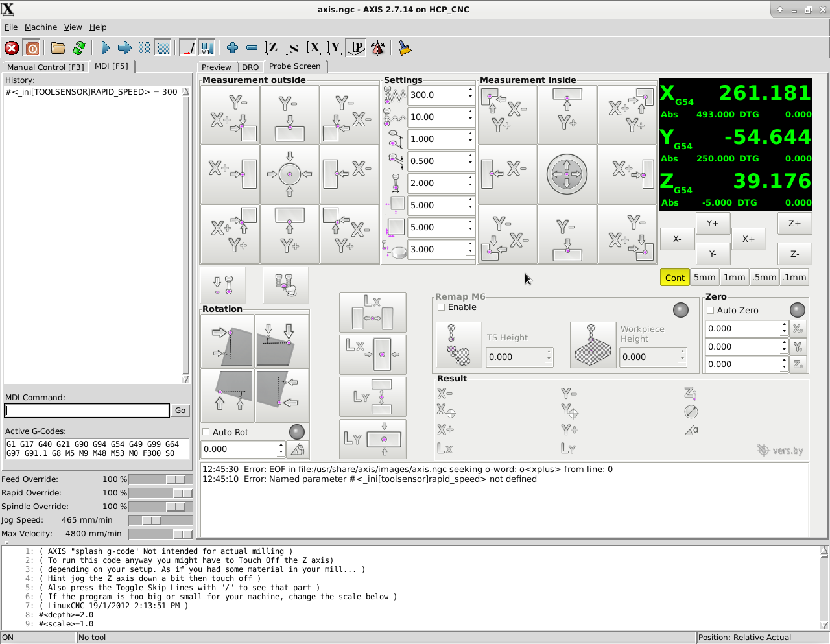Adjust the Feed Override slider
The image size is (830, 644).
click(x=161, y=479)
